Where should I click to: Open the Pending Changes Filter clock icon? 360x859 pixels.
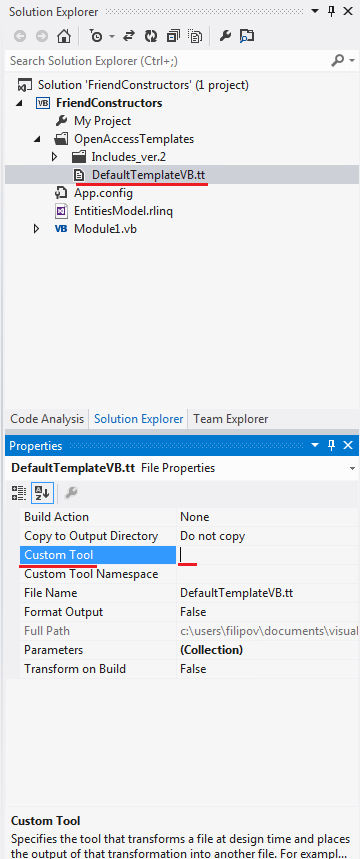pyautogui.click(x=96, y=36)
